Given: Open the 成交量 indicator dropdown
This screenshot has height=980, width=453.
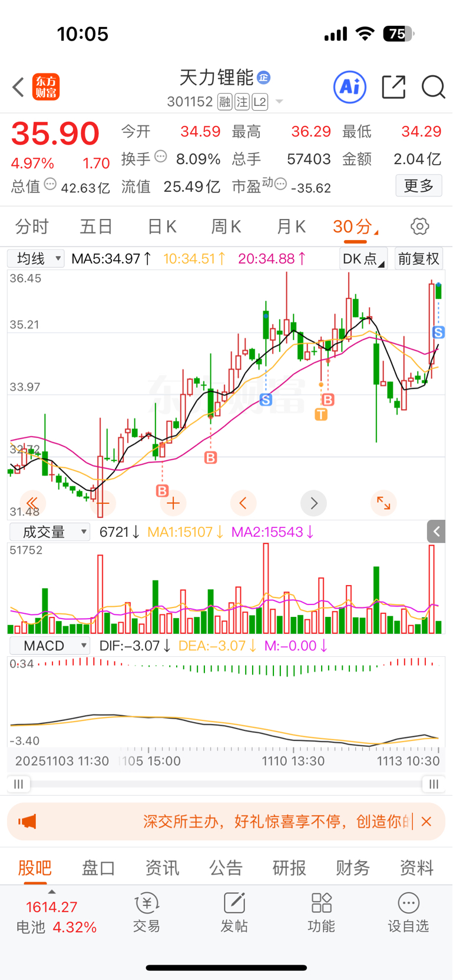Looking at the screenshot, I should point(49,532).
